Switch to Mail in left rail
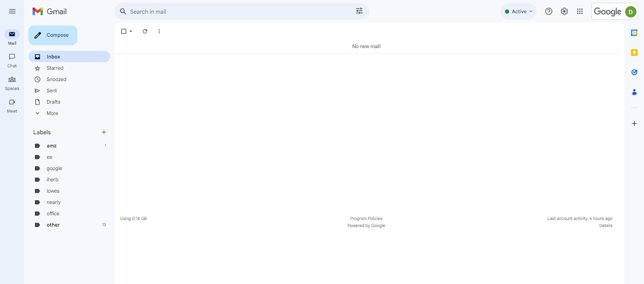 (x=12, y=38)
